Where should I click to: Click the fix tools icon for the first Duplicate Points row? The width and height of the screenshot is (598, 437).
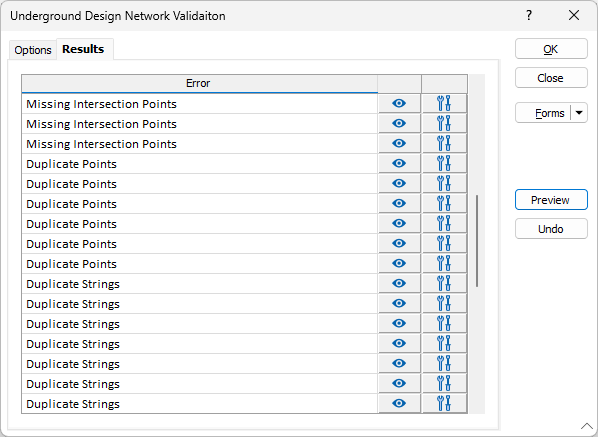444,164
